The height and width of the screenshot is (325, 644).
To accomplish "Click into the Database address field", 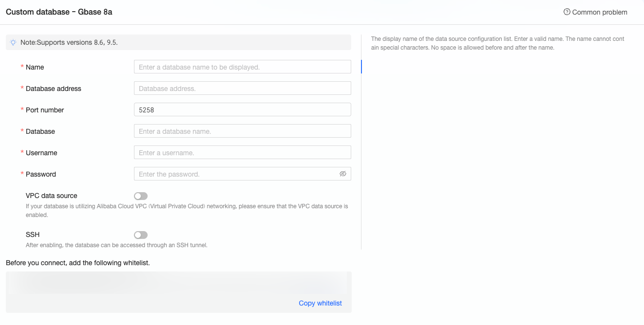I will tap(242, 89).
